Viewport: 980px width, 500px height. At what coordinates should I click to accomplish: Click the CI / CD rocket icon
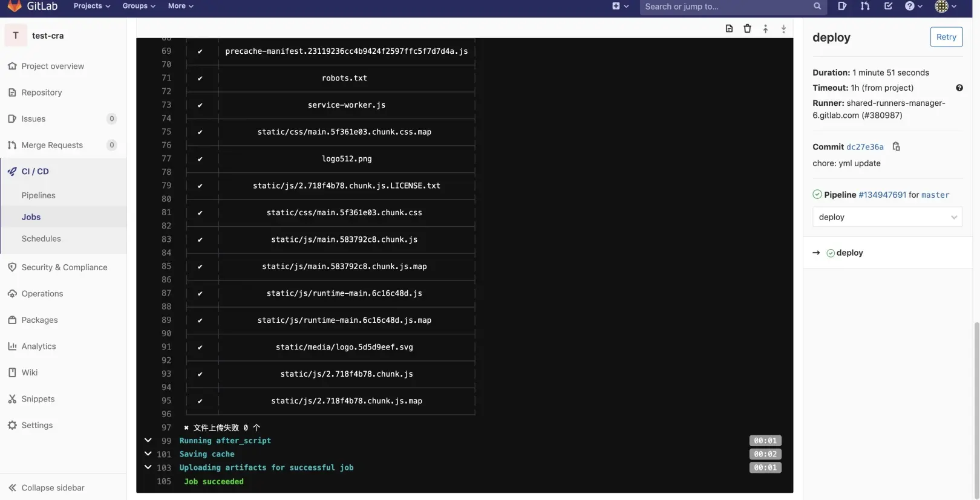pos(12,172)
